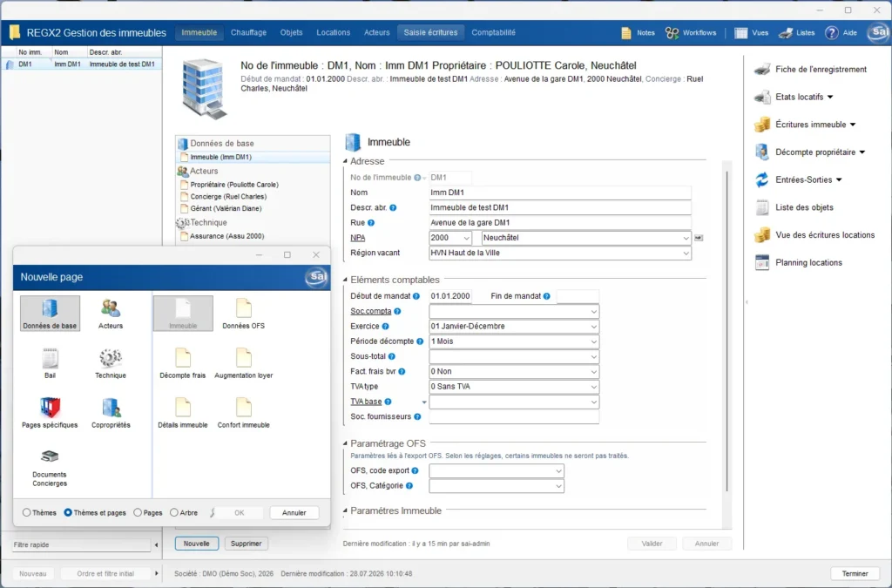This screenshot has height=588, width=892.
Task: Select Propriétaire (Pouliotte Carole) tree item
Action: 233,185
